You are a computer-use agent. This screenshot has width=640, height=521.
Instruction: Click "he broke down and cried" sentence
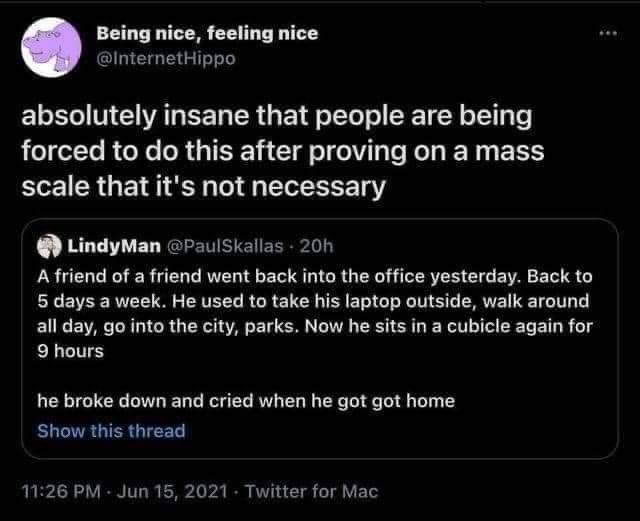tap(246, 401)
